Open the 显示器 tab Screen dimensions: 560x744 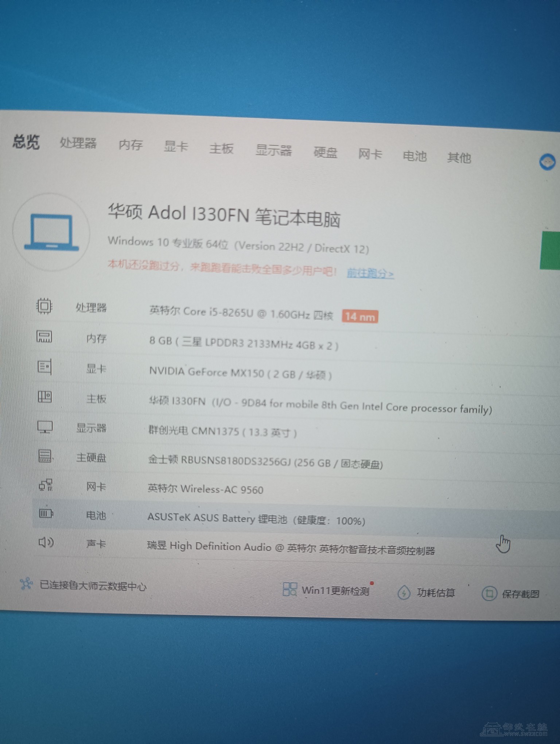tap(273, 151)
